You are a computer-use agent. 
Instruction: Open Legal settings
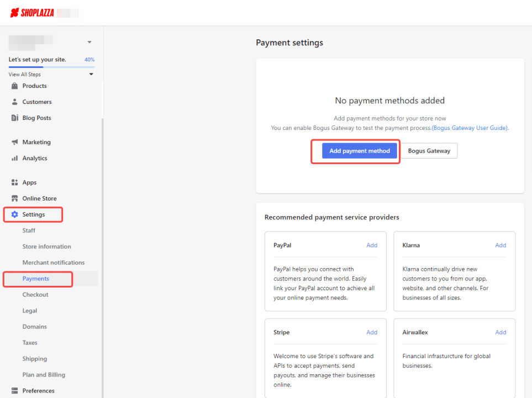[30, 311]
